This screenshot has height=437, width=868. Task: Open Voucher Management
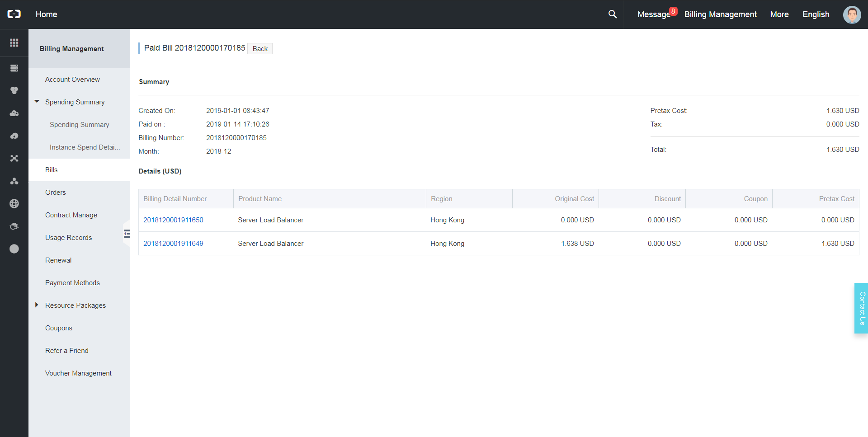(x=78, y=373)
